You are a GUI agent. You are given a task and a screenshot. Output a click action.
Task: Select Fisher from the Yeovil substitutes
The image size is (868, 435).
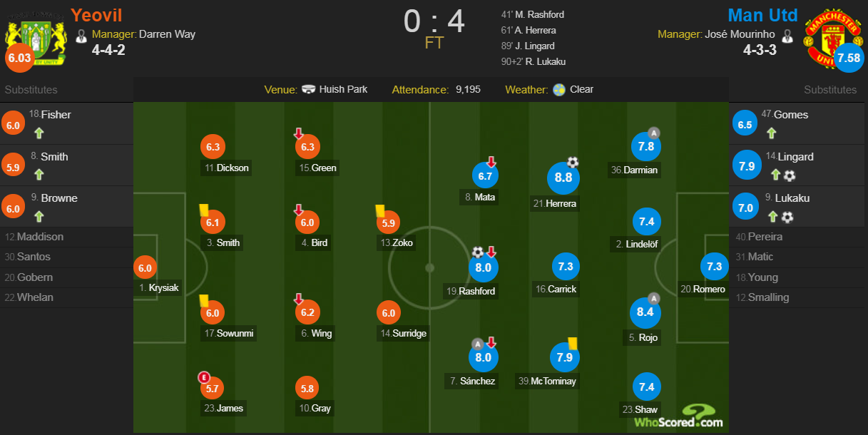[56, 115]
